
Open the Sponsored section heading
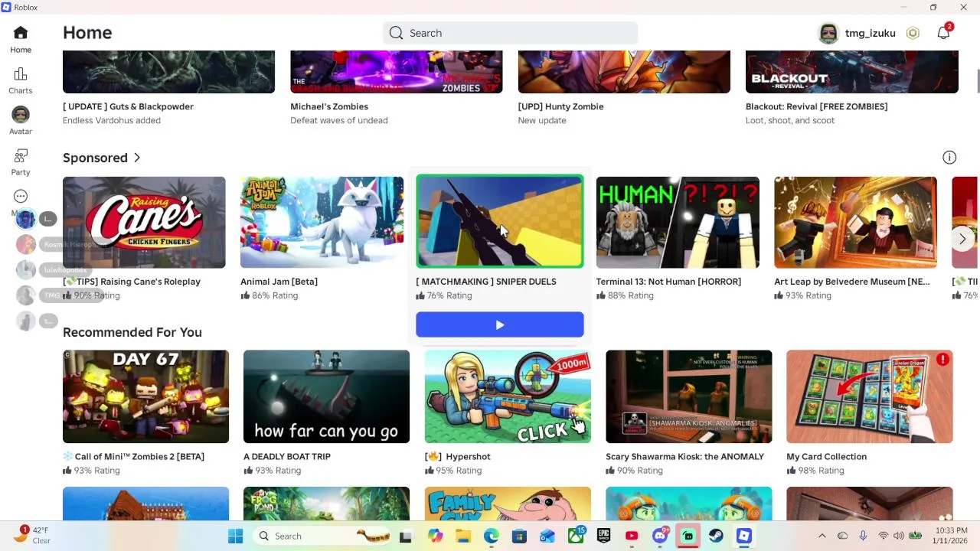pos(95,158)
